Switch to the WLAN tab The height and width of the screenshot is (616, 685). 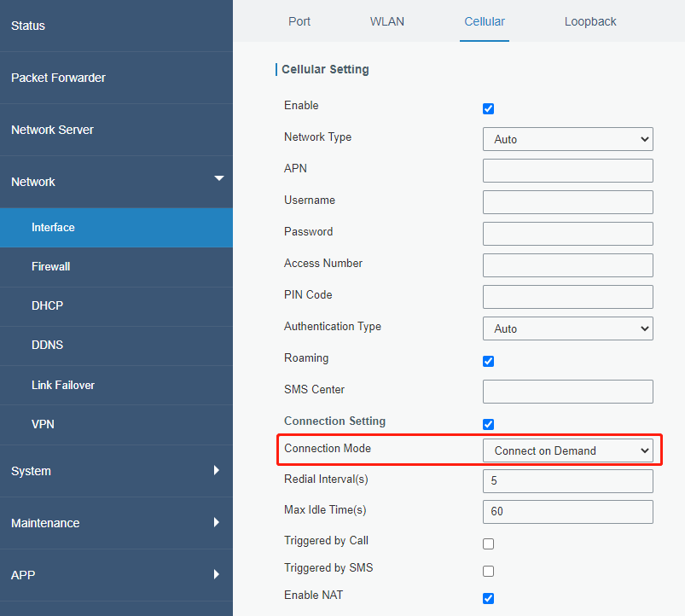pyautogui.click(x=386, y=21)
